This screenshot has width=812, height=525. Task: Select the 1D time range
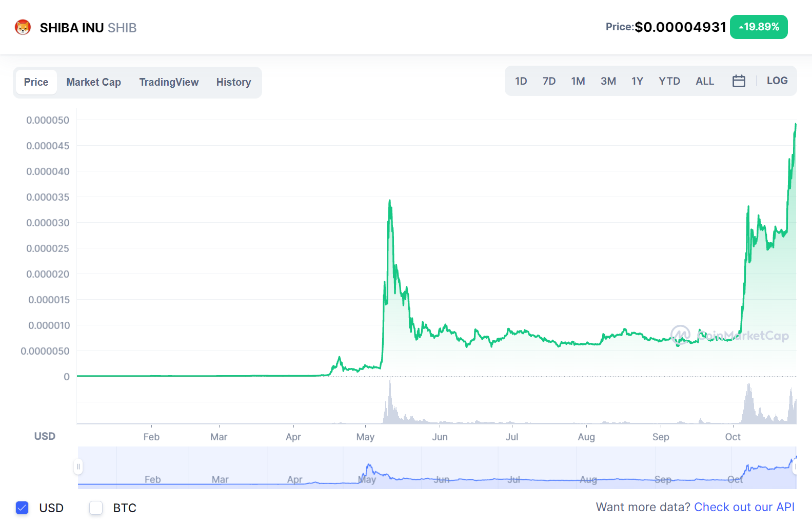521,81
